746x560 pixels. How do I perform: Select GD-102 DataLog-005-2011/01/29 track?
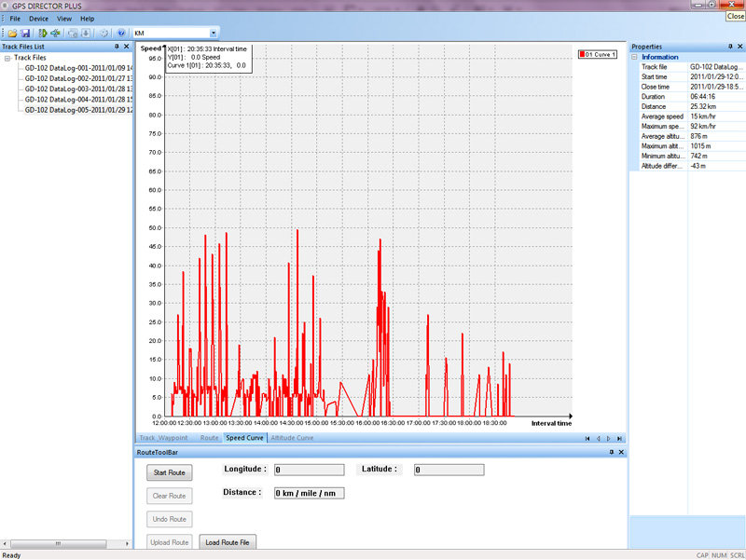click(78, 110)
